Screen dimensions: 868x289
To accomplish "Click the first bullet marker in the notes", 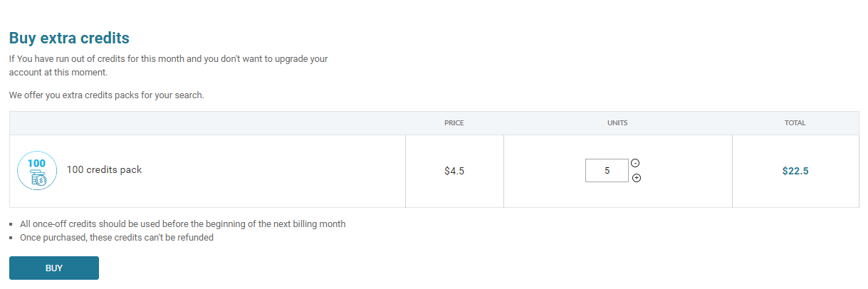I will (x=12, y=224).
